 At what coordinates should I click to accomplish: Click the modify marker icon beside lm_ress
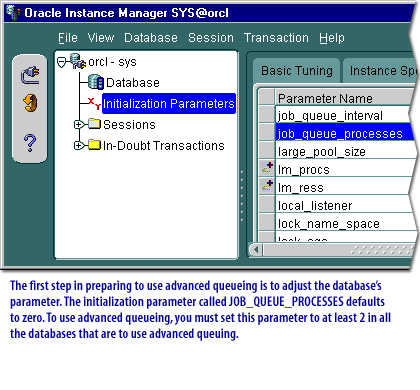pos(267,186)
